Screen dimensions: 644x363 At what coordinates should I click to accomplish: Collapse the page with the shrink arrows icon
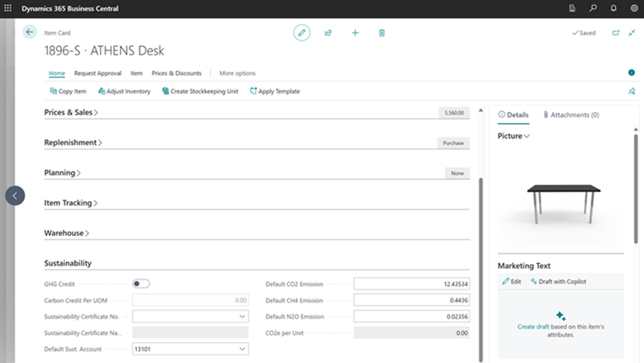632,33
